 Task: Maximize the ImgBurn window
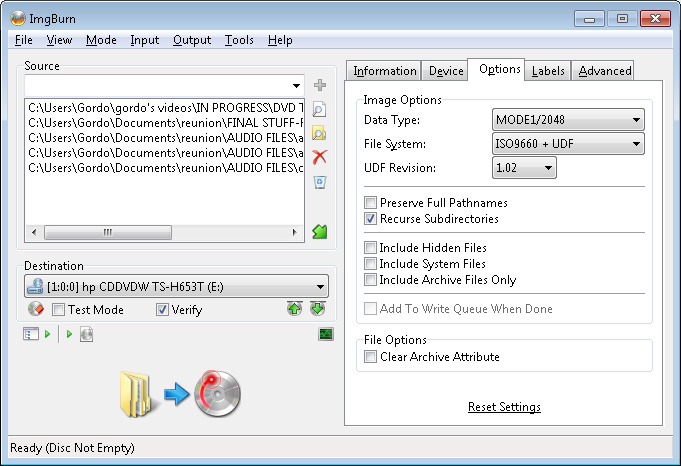[622, 19]
